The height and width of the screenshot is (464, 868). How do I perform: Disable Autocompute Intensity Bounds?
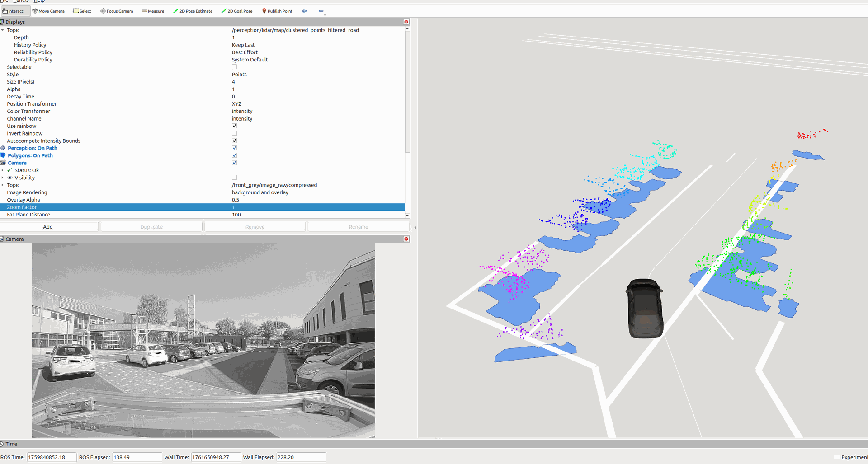click(234, 141)
